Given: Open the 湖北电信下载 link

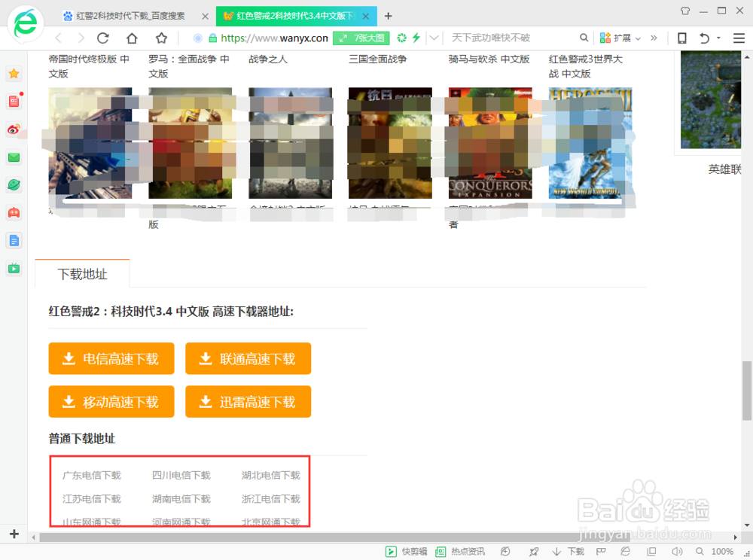Looking at the screenshot, I should point(271,475).
